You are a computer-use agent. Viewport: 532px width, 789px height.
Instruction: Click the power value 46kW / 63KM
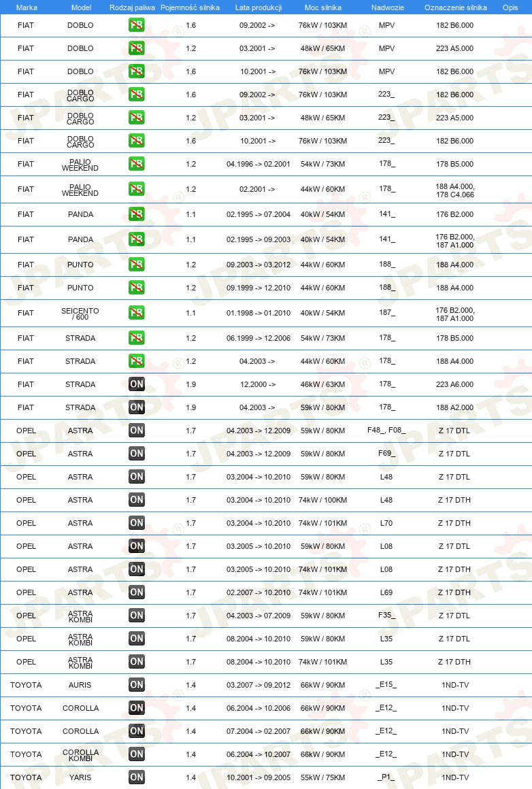tap(322, 384)
